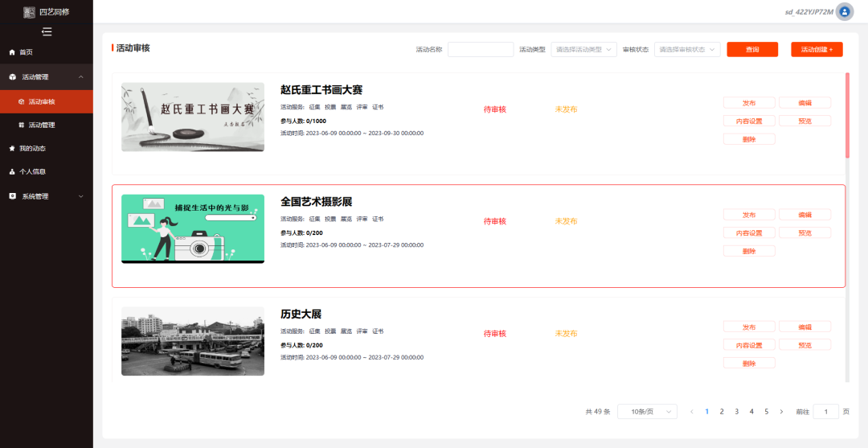The width and height of the screenshot is (868, 448).
Task: Click the 活动名称 input field
Action: point(481,49)
